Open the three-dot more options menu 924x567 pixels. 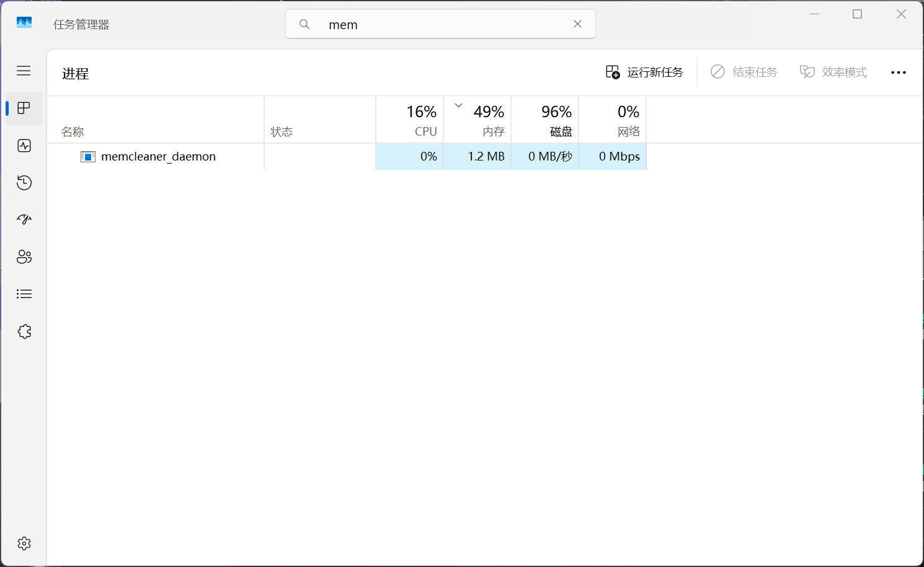(x=898, y=73)
